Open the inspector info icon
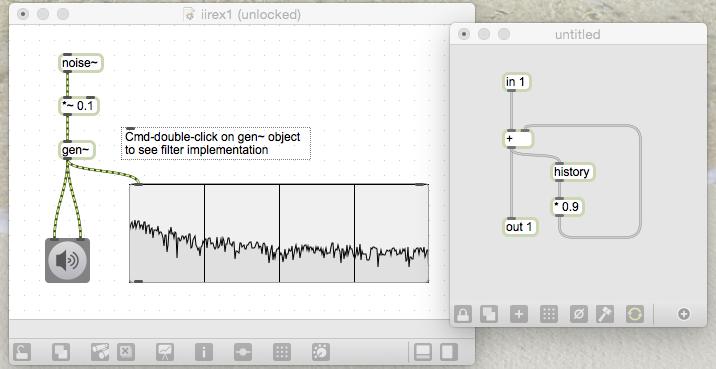 pyautogui.click(x=204, y=352)
